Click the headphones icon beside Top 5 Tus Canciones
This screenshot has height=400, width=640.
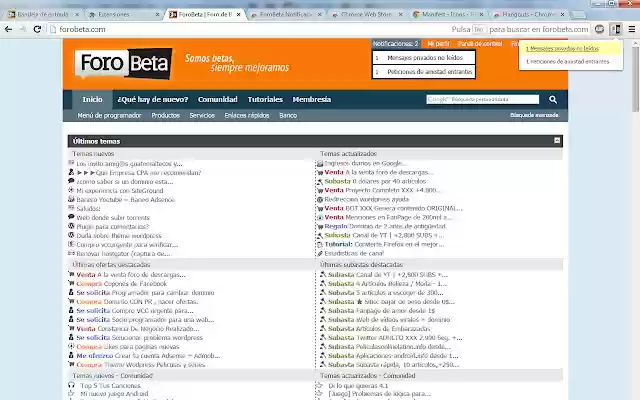click(71, 385)
